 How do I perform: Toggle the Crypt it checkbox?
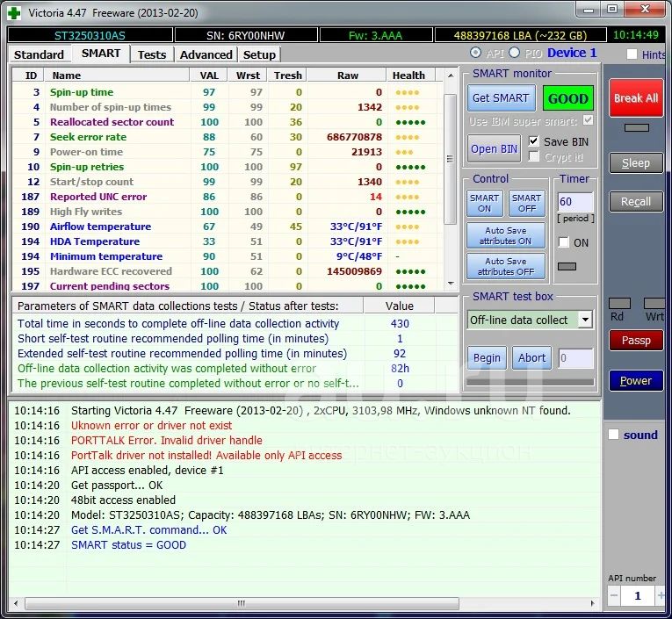click(533, 157)
